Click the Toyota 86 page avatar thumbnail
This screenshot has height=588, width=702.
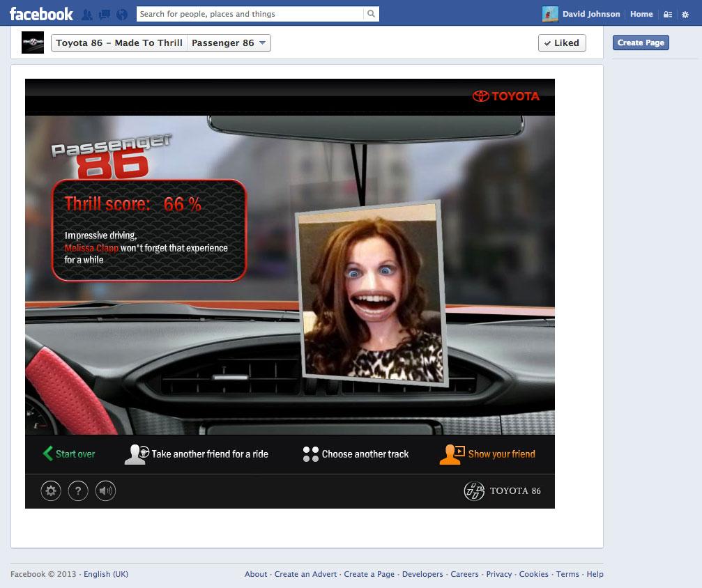(33, 42)
